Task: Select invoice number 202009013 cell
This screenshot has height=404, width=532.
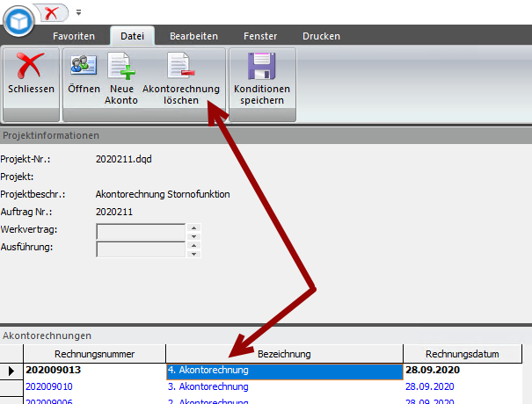Action: coord(95,371)
